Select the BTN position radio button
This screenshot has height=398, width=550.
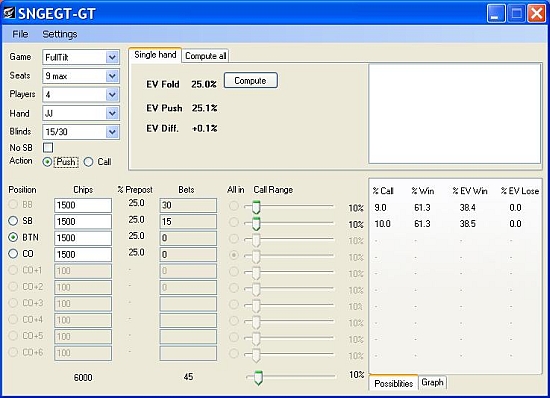pyautogui.click(x=13, y=237)
